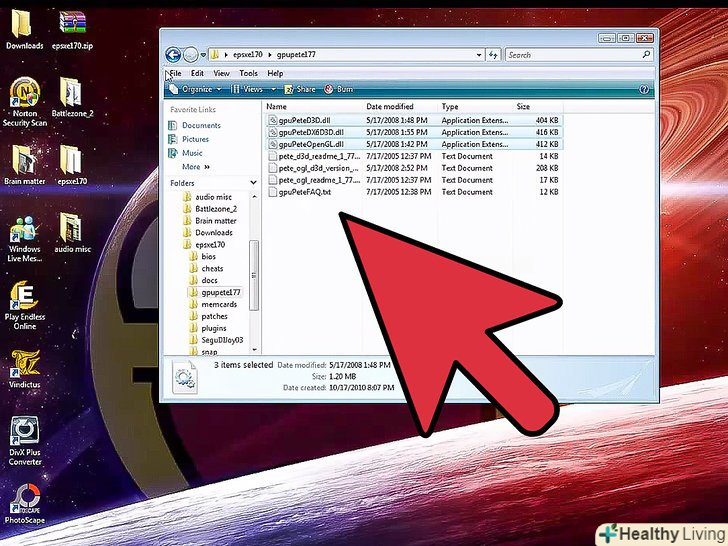
Task: Refresh the folder view button
Action: [x=493, y=55]
